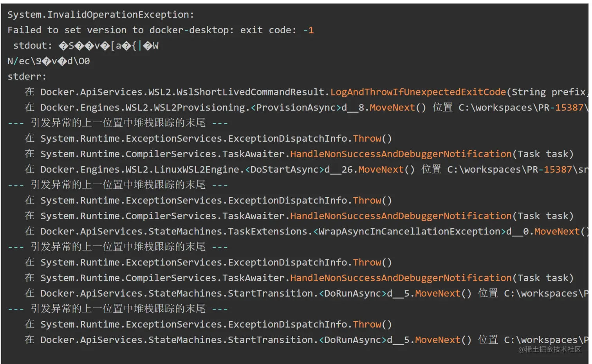Click "LinuxWSL2Engine" class name
Image resolution: width=592 pixels, height=364 pixels.
197,169
